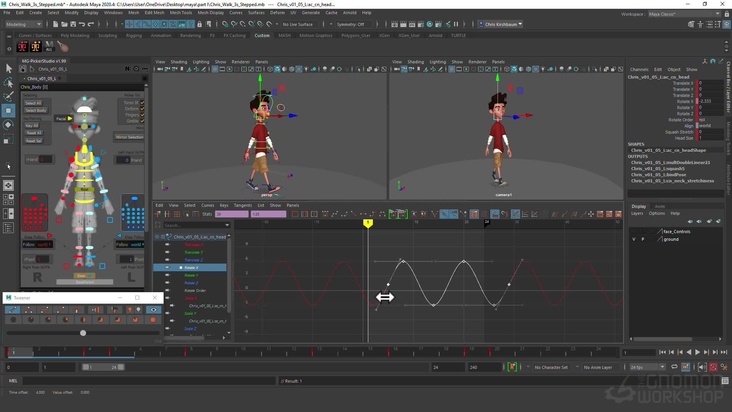Viewport: 732px width, 412px height.
Task: Jump to the end of the playback range
Action: click(724, 352)
